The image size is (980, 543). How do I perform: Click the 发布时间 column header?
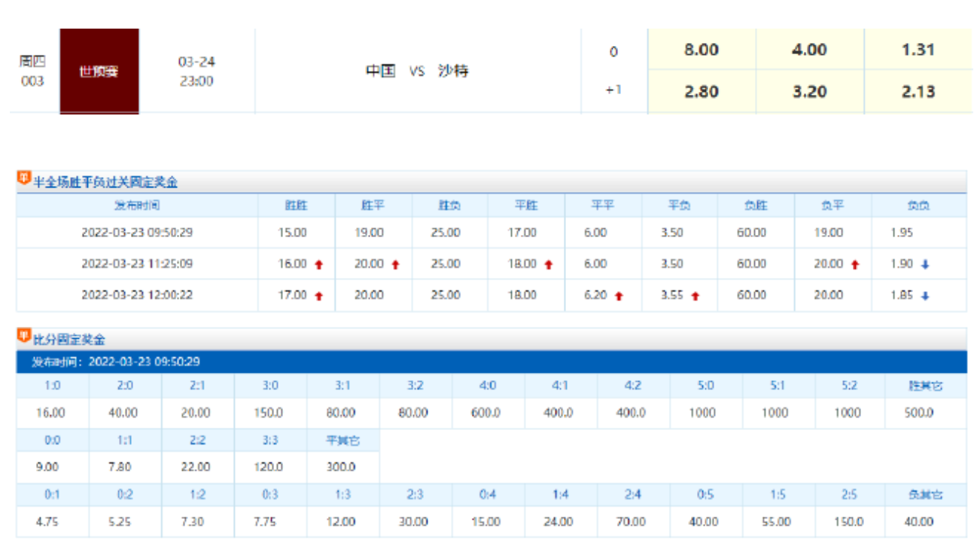[x=137, y=205]
